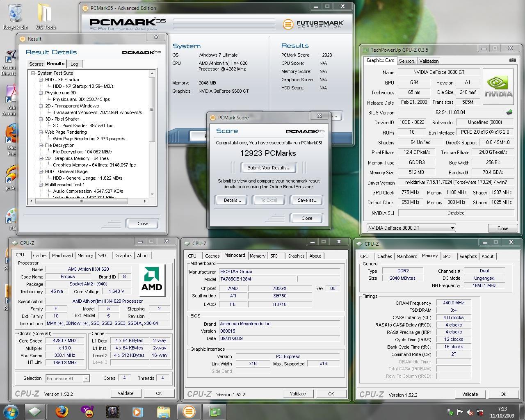Click the Futuremark Corporation logo
Screen dimensions: 525x420
[313, 24]
